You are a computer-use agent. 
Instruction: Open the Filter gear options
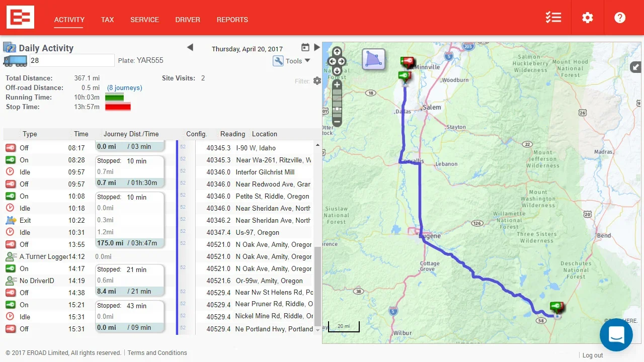pyautogui.click(x=317, y=81)
